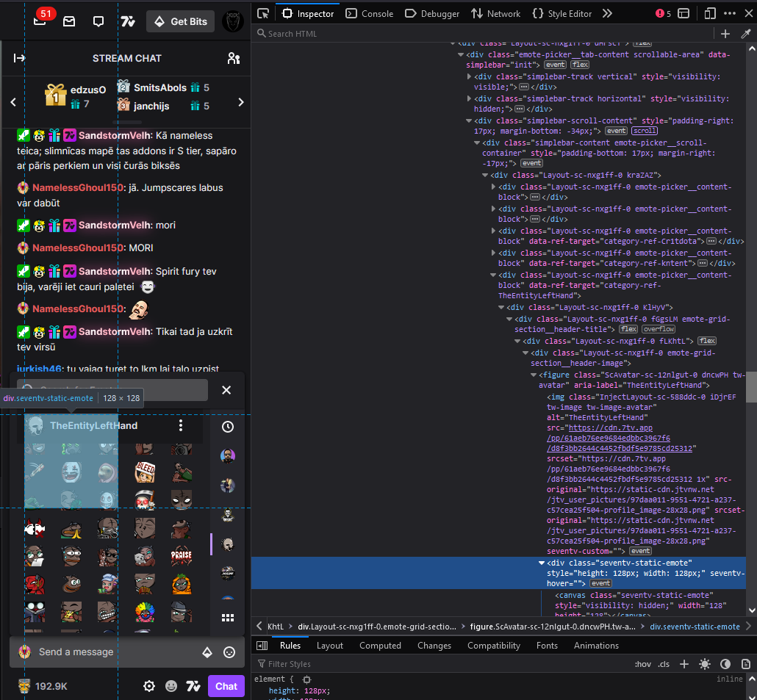Viewport: 757px width, 700px height.
Task: Click the overflow badge on header-title div
Action: click(x=659, y=329)
